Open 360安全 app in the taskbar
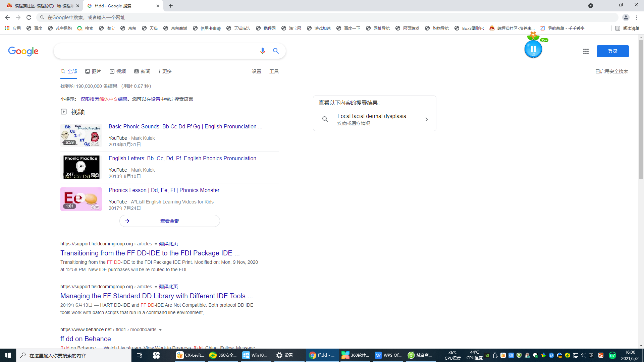The image size is (644, 362). pyautogui.click(x=223, y=355)
